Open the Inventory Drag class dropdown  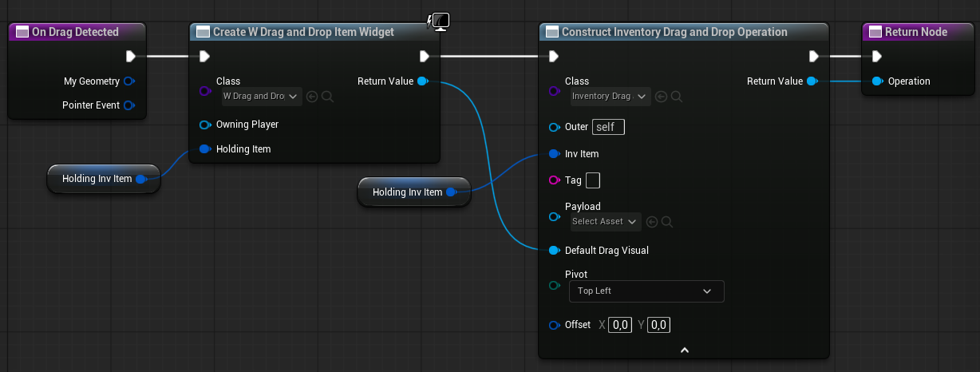click(609, 97)
